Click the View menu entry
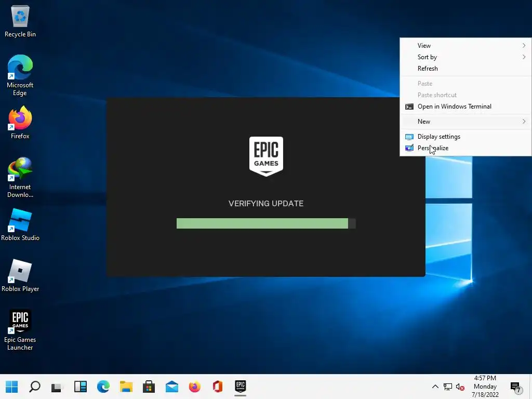 click(465, 46)
